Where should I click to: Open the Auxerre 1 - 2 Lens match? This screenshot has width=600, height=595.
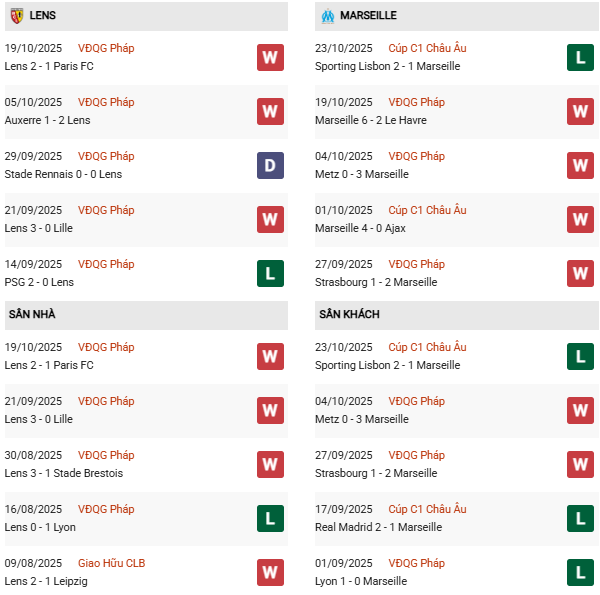click(x=47, y=120)
